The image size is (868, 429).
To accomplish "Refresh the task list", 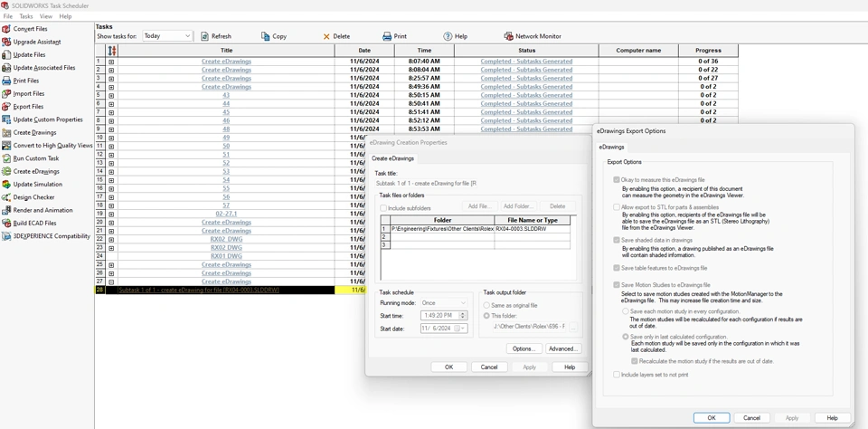I will (x=216, y=36).
